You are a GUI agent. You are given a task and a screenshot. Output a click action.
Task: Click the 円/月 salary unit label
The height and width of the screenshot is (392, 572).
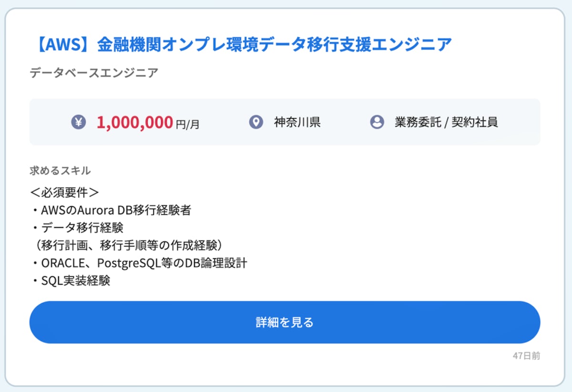pos(188,124)
